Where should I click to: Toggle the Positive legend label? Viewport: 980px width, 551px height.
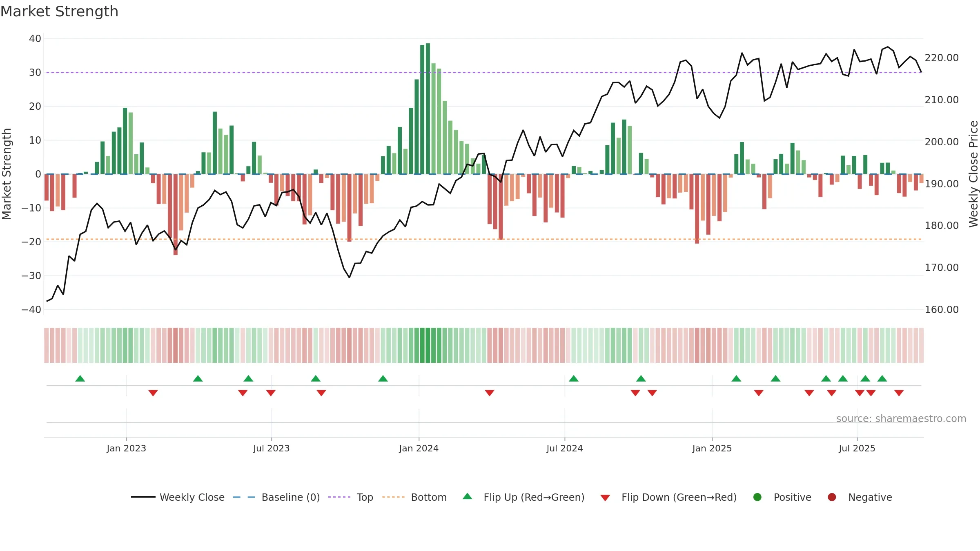coord(793,497)
